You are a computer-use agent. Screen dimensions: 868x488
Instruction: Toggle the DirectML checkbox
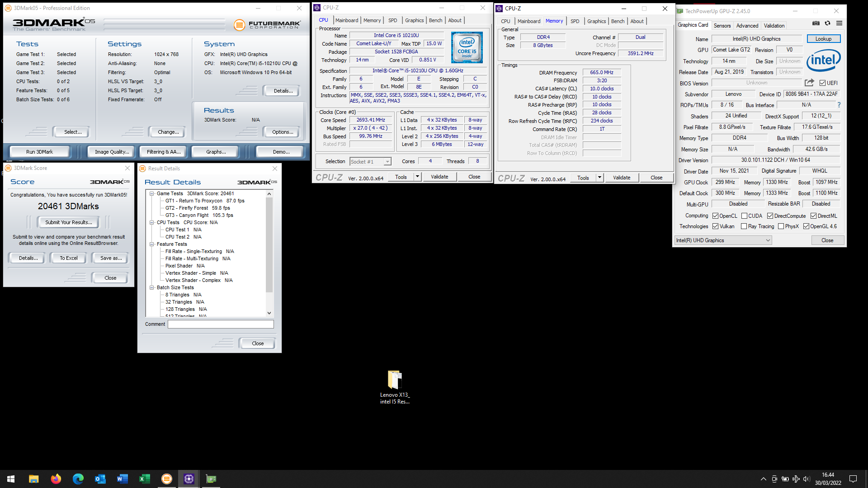(813, 216)
